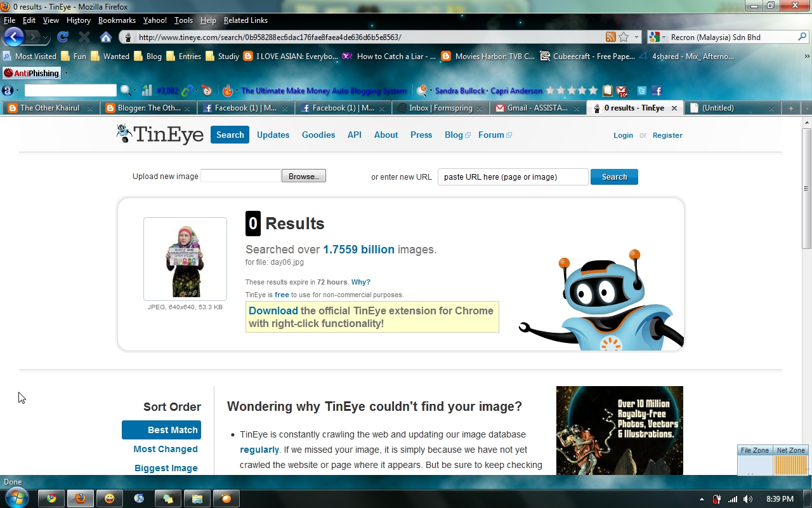812x508 pixels.
Task: Open the Bookmarks menu
Action: [x=117, y=20]
